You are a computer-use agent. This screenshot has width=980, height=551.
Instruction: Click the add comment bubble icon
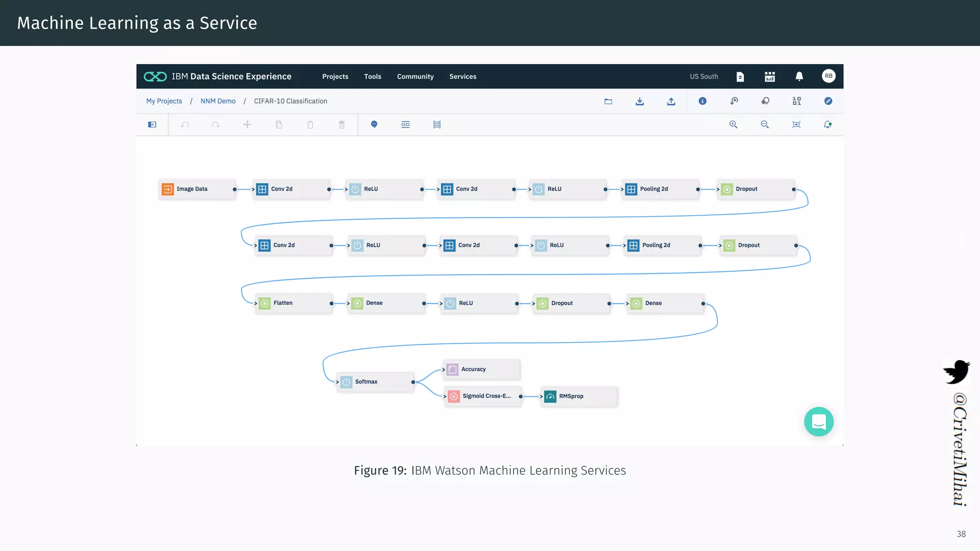[374, 124]
